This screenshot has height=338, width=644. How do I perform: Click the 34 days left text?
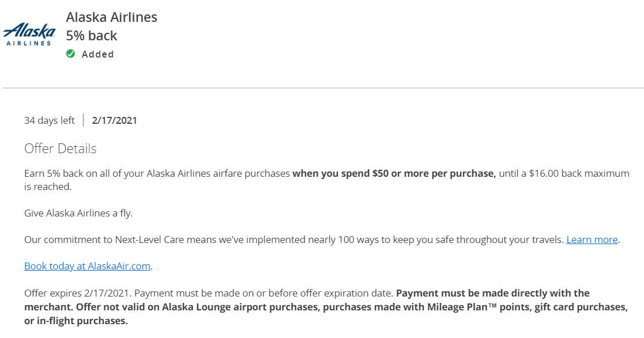pos(49,120)
